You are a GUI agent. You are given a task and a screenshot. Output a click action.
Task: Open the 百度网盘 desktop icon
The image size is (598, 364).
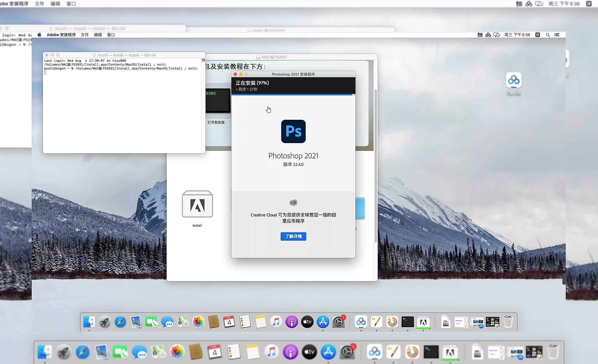(513, 80)
